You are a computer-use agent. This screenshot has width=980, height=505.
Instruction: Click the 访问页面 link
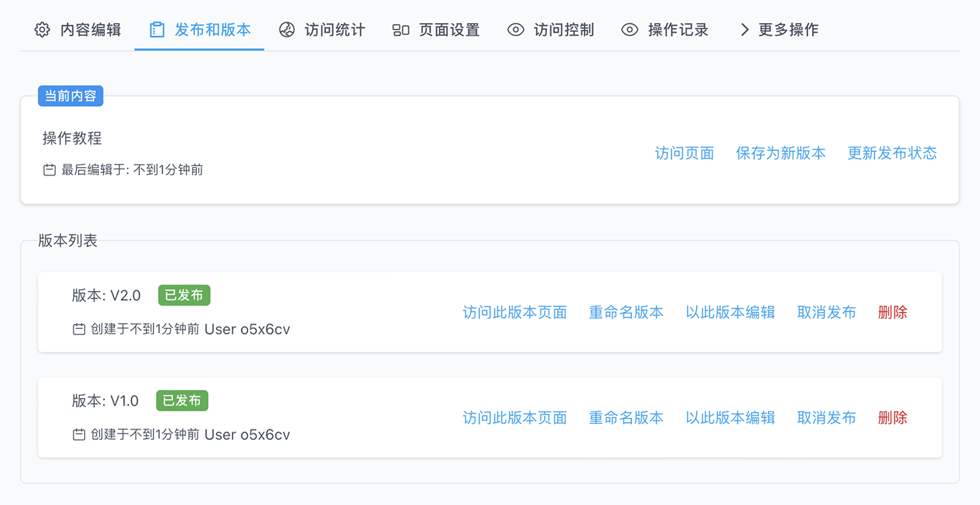point(685,153)
